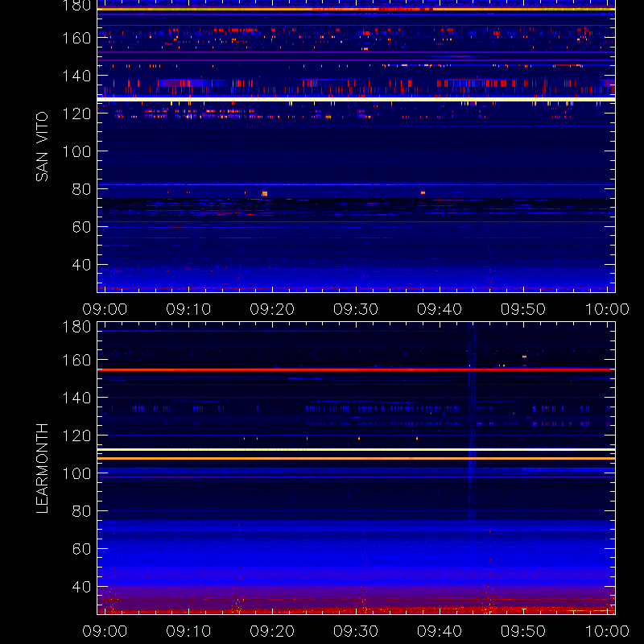Click 09:30 under the Learmonth spectrogram
Image resolution: width=644 pixels, height=644 pixels.
pyautogui.click(x=356, y=631)
